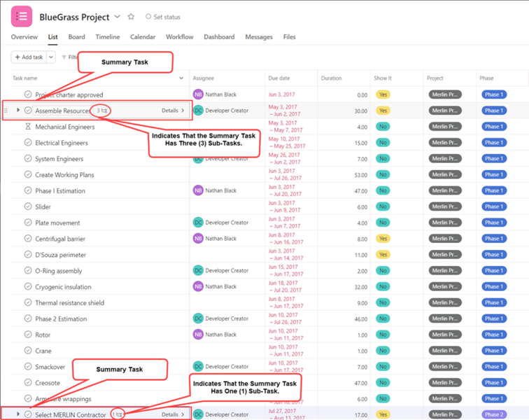Expand the Select MERLIN Contractor summary task
Viewport: 529px width, 420px height.
(18, 414)
